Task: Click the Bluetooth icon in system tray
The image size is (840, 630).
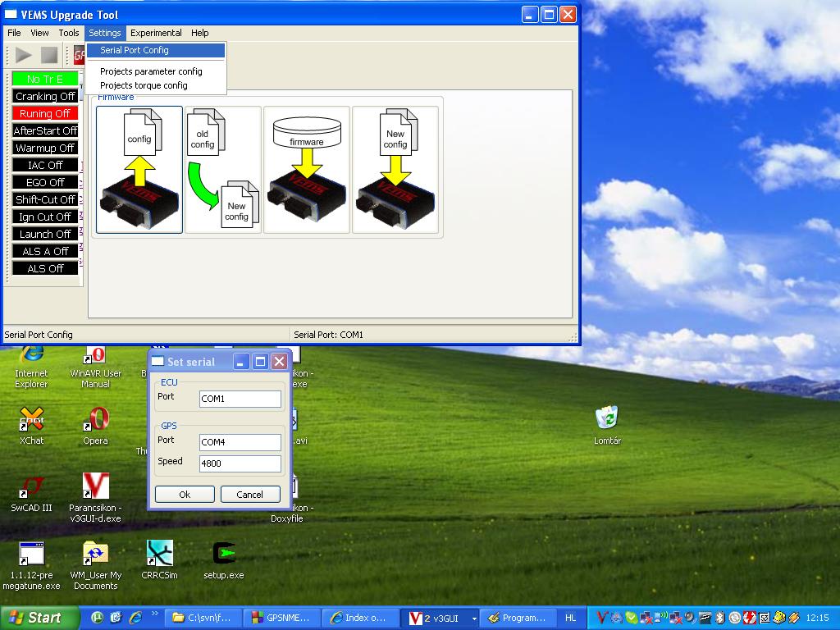Action: click(x=720, y=619)
